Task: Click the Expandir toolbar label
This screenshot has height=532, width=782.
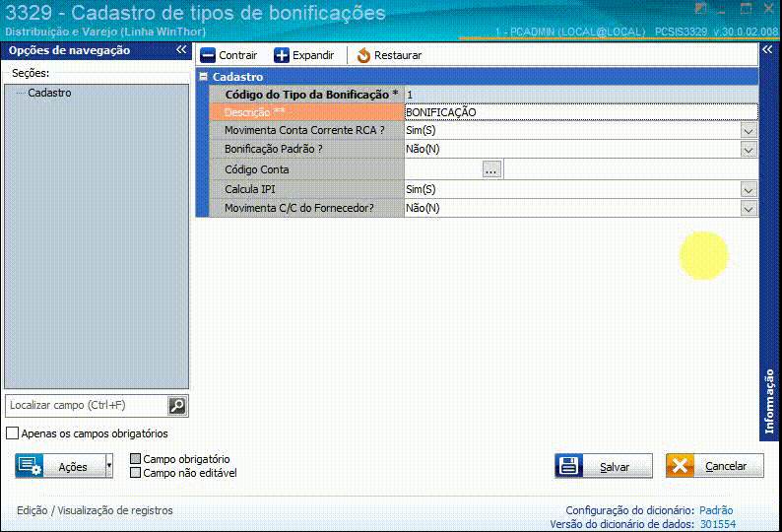Action: (313, 55)
